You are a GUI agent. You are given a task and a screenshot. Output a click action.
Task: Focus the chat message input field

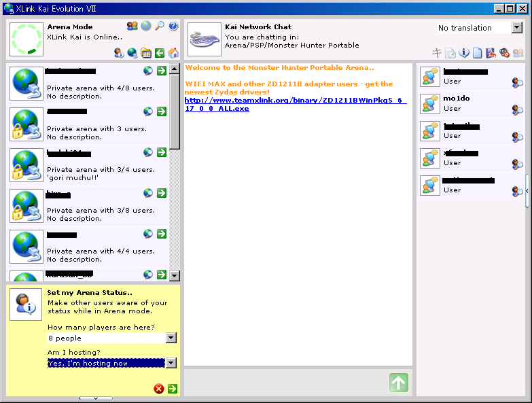287,383
